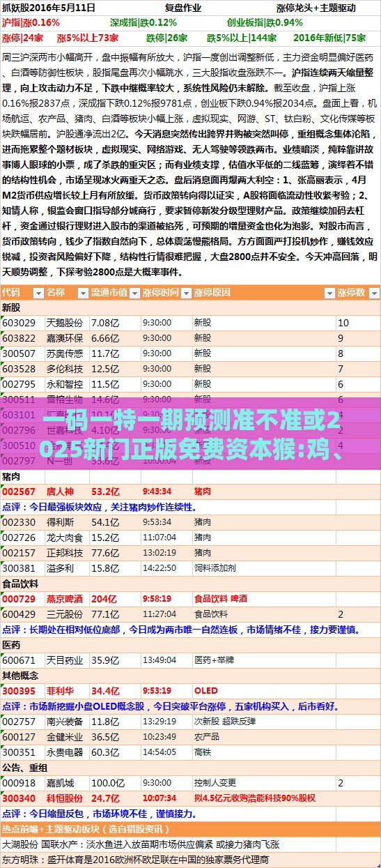The image size is (381, 868).
Task: Click stock code 002795
Action: 19,383
